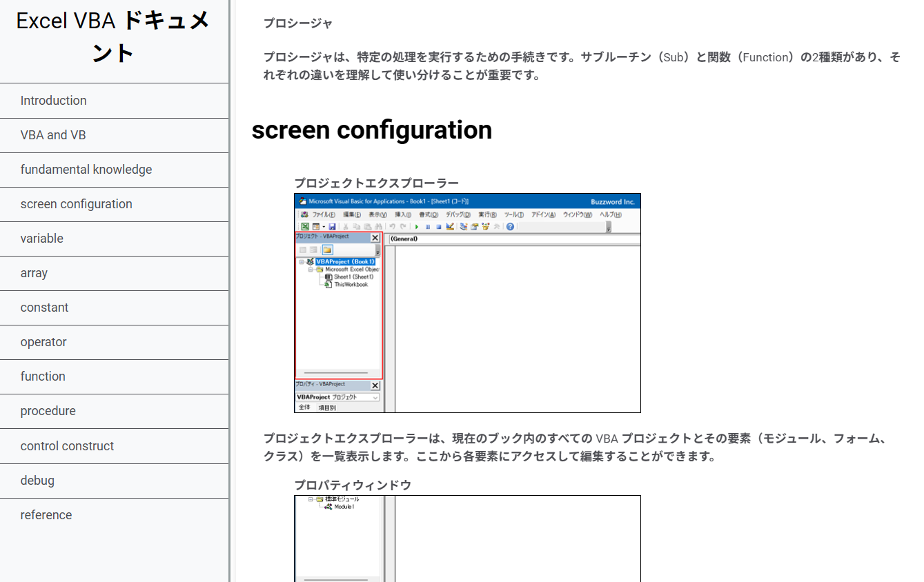This screenshot has height=582, width=924.
Task: Click the Save diskette icon in the VBA toolbar
Action: (x=333, y=227)
